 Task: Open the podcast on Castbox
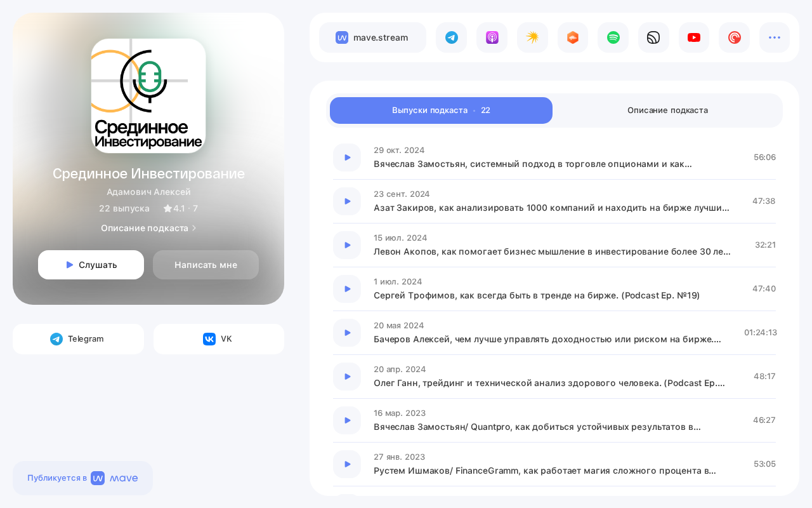573,37
